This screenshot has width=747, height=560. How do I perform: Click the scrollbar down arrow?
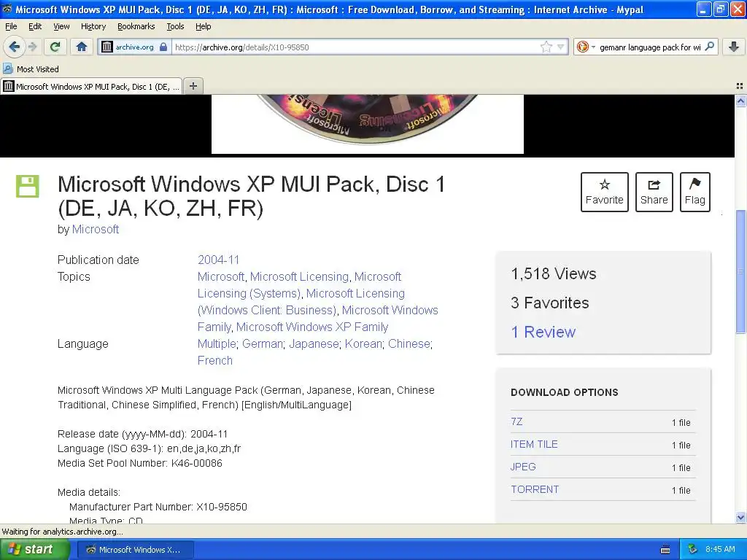740,517
